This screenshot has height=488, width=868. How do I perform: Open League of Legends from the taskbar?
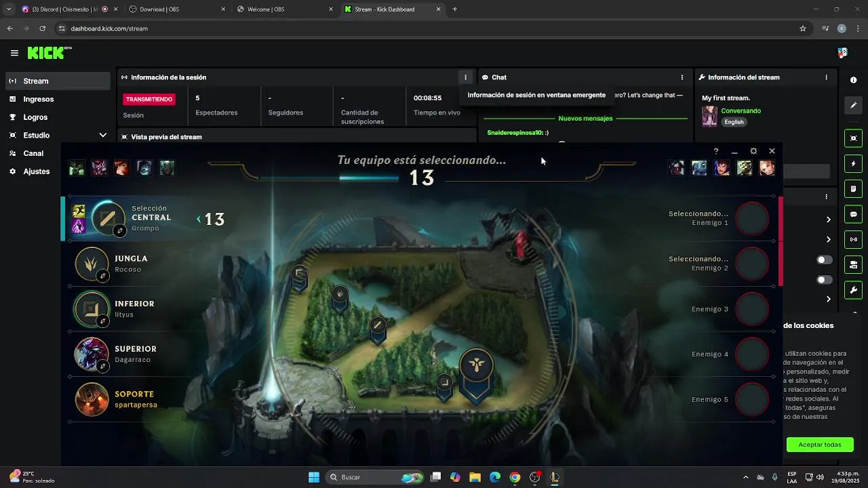pos(555,477)
